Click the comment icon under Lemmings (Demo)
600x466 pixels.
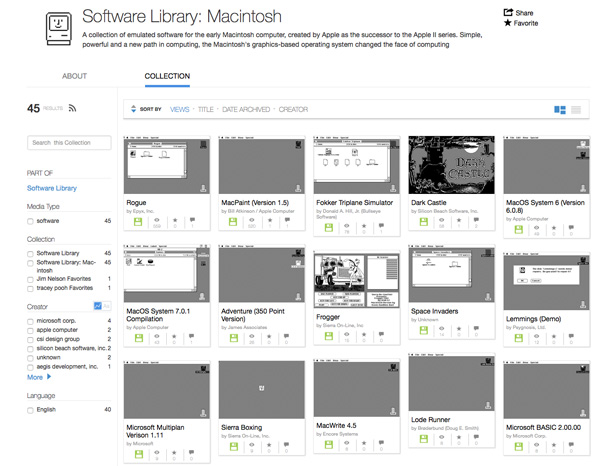[571, 336]
